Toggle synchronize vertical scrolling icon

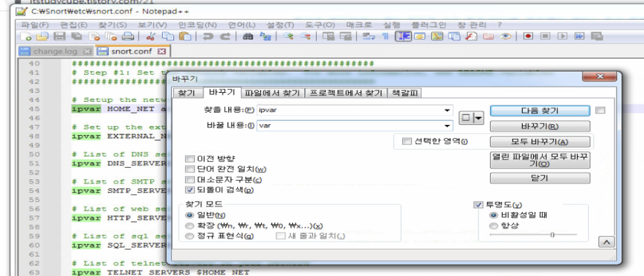coord(328,37)
